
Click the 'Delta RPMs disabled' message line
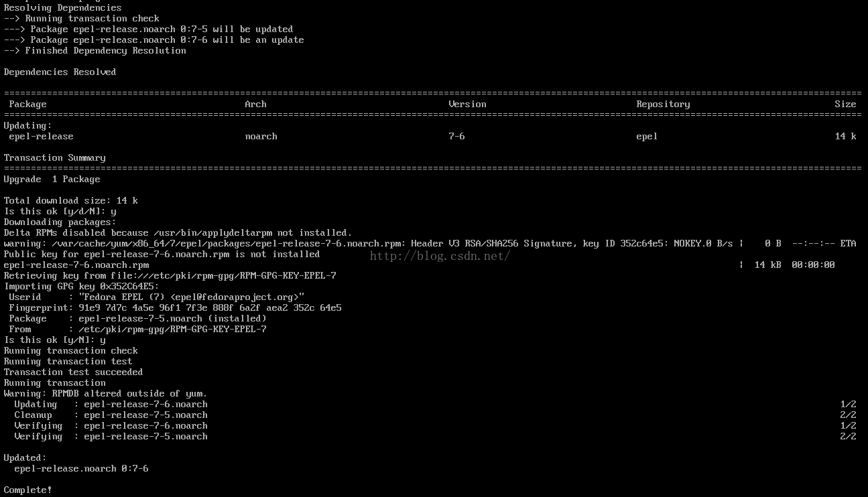[178, 233]
